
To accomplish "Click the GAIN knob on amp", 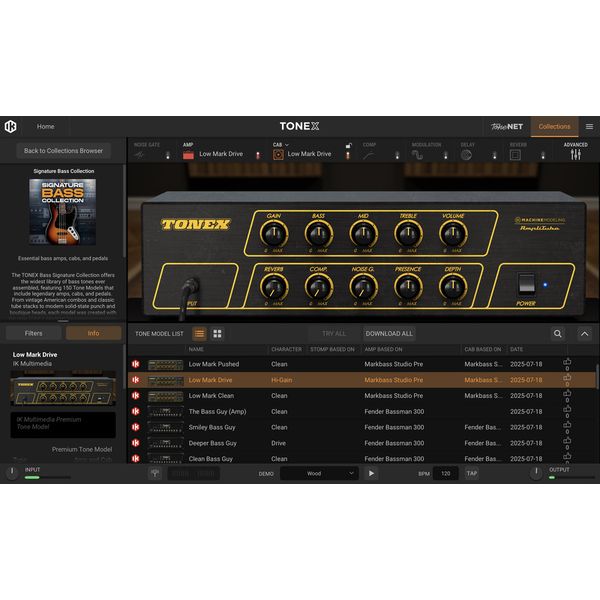I will tap(271, 234).
